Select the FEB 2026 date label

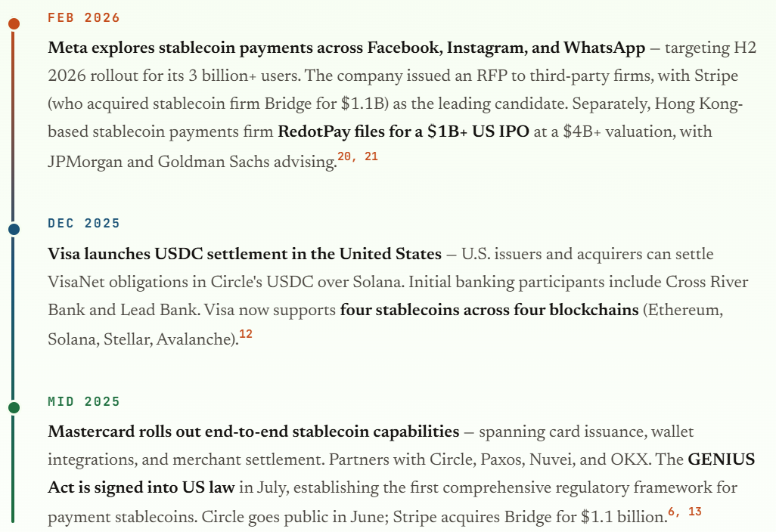84,18
